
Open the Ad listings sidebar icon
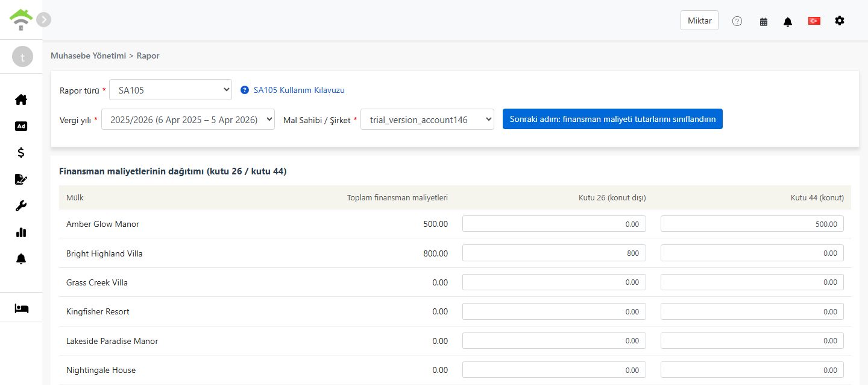(x=21, y=126)
